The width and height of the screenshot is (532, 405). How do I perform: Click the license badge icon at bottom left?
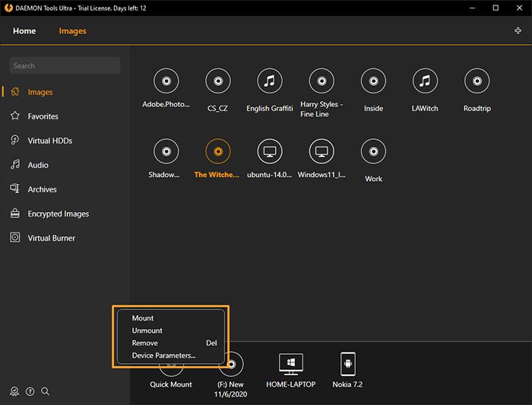[x=14, y=391]
